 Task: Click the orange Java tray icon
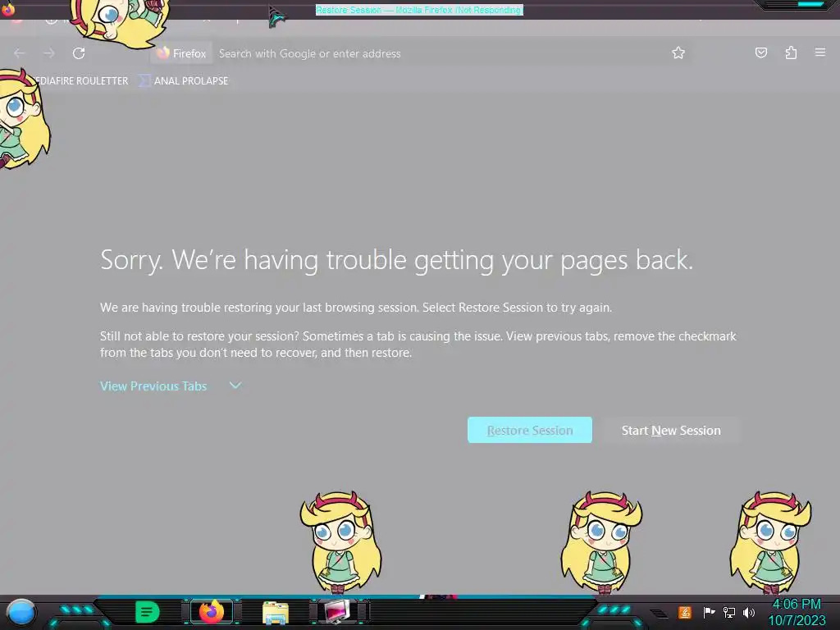[685, 612]
